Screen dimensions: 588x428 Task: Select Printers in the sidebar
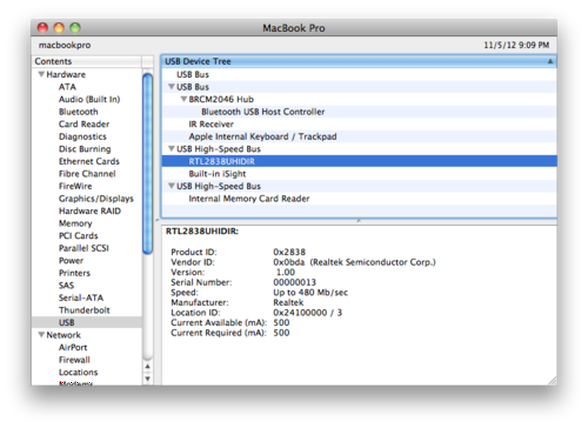click(x=74, y=273)
